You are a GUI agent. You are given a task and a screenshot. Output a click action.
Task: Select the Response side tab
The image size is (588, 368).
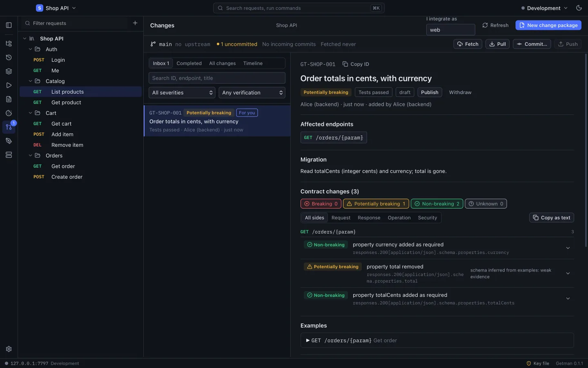tap(369, 218)
